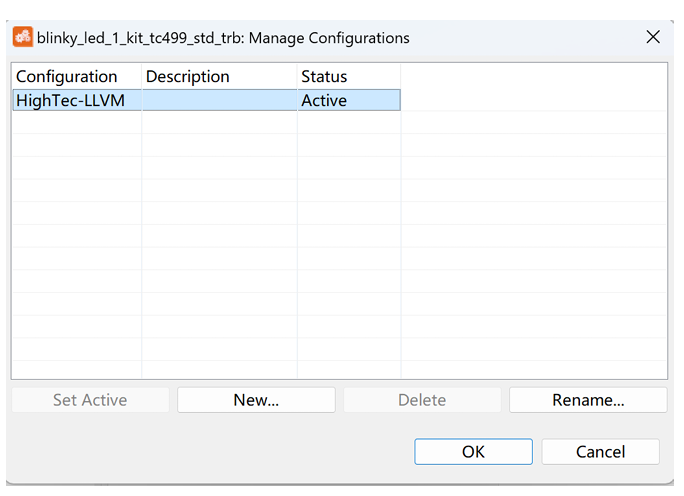Viewport: 684px width, 496px height.
Task: Create a configuration with New... button
Action: (x=256, y=400)
